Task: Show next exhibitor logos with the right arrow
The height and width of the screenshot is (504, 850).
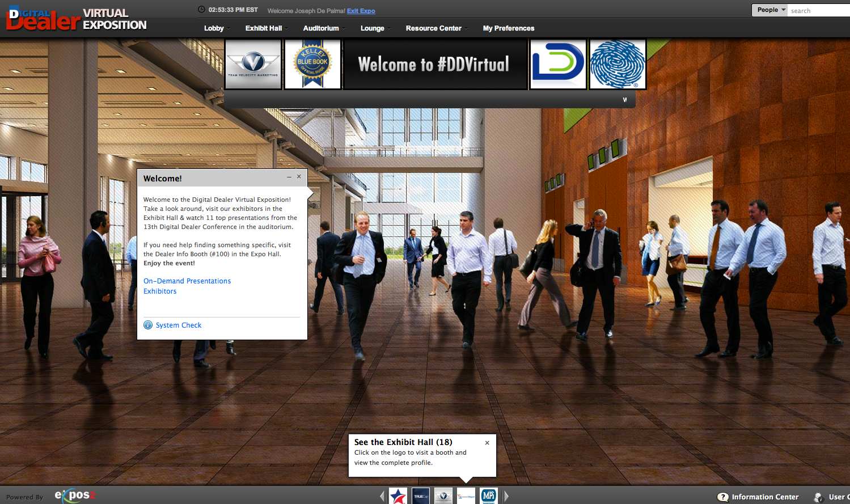Action: coord(506,497)
